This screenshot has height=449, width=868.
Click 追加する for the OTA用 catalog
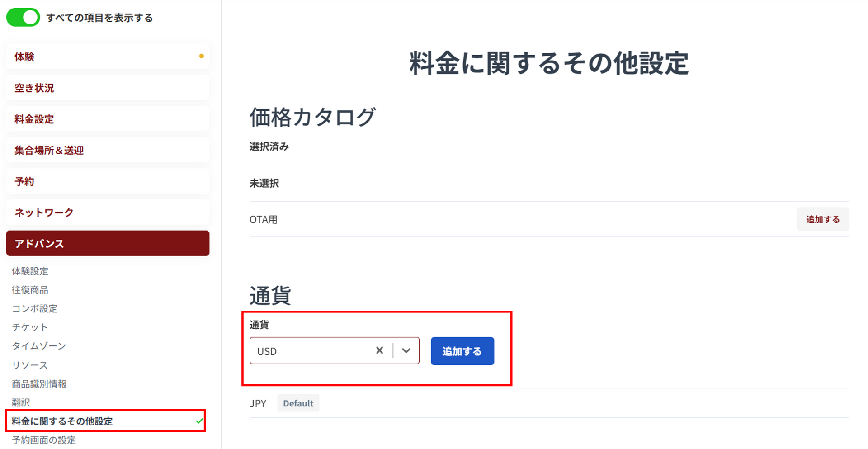click(x=822, y=219)
